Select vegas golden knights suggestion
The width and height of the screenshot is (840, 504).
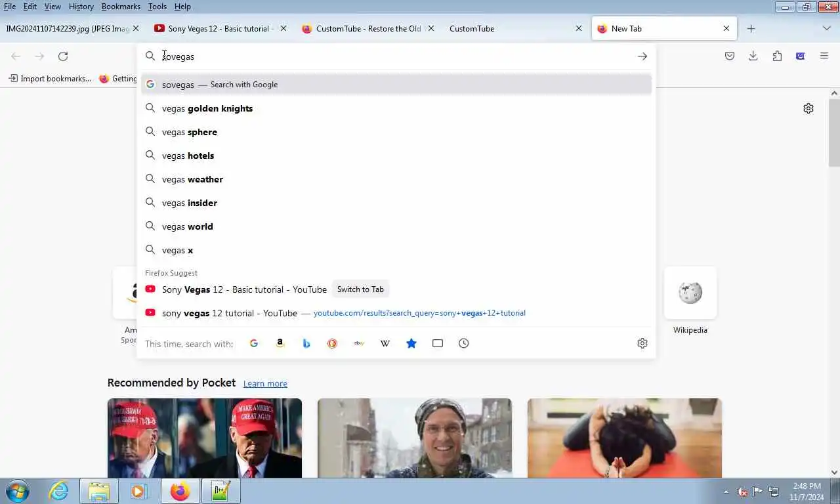[x=396, y=108]
